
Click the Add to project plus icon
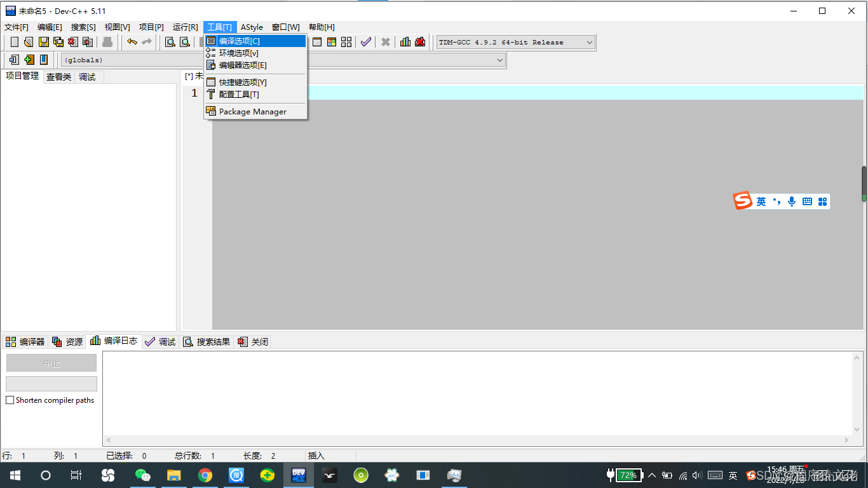[29, 60]
